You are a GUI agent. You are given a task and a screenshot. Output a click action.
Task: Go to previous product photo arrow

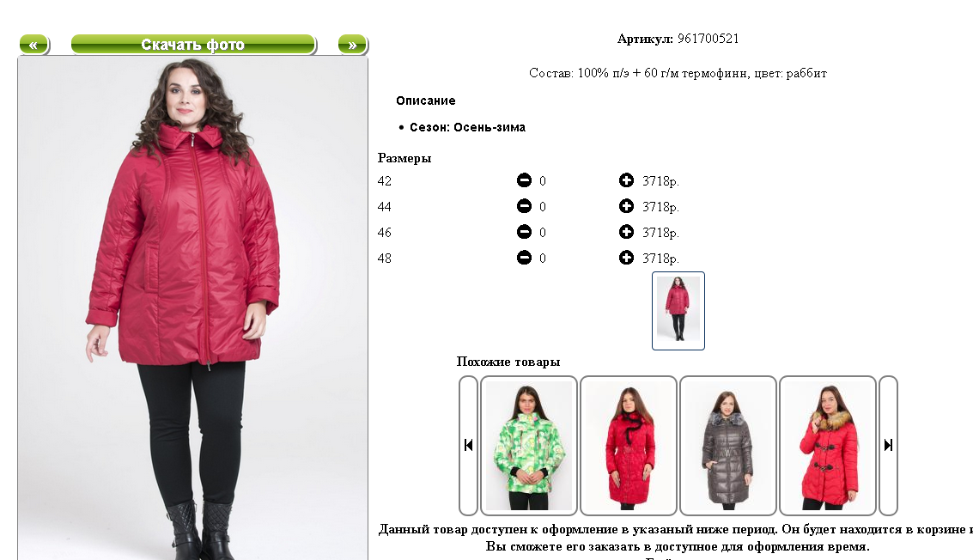coord(33,45)
